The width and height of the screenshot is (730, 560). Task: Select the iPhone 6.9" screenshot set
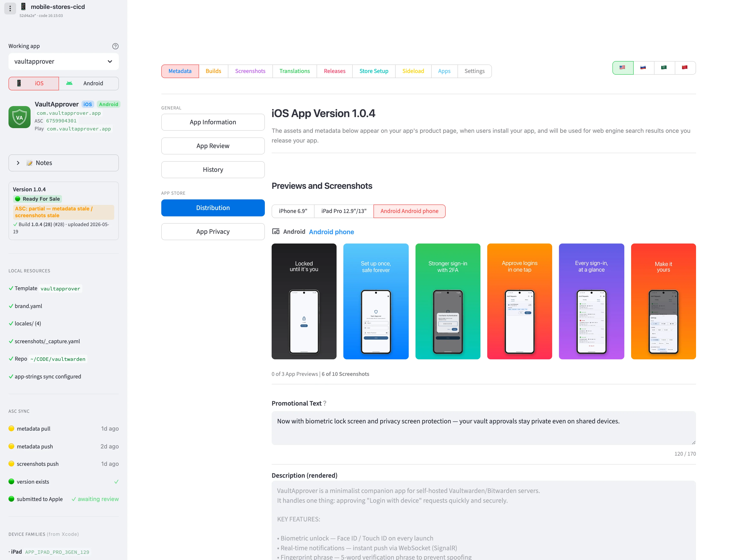[x=293, y=211]
